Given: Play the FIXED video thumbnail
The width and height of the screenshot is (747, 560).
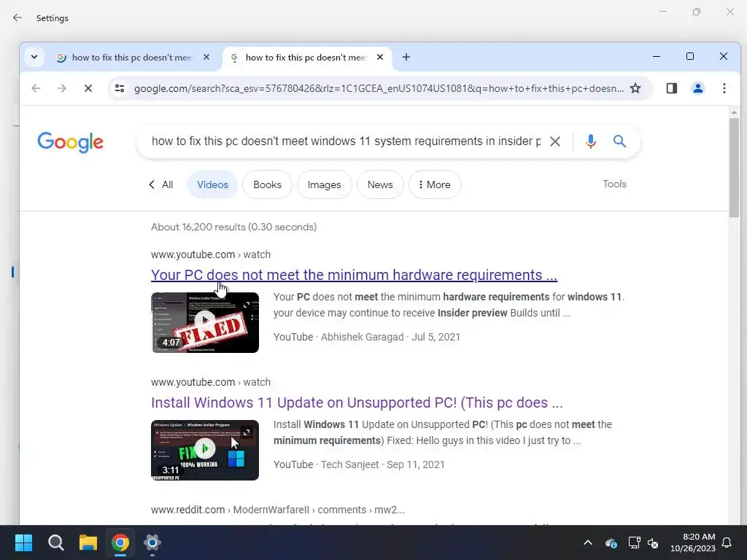Looking at the screenshot, I should 205,322.
